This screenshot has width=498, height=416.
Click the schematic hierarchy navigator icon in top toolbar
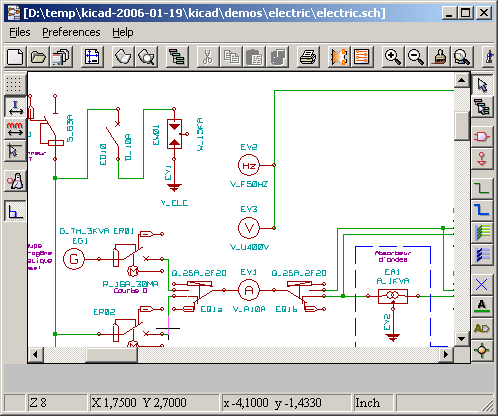[x=177, y=57]
